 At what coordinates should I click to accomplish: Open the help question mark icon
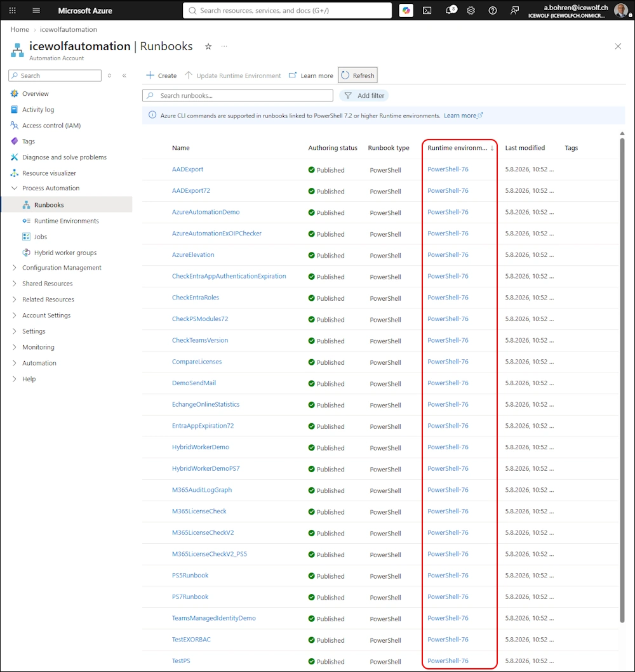coord(493,10)
